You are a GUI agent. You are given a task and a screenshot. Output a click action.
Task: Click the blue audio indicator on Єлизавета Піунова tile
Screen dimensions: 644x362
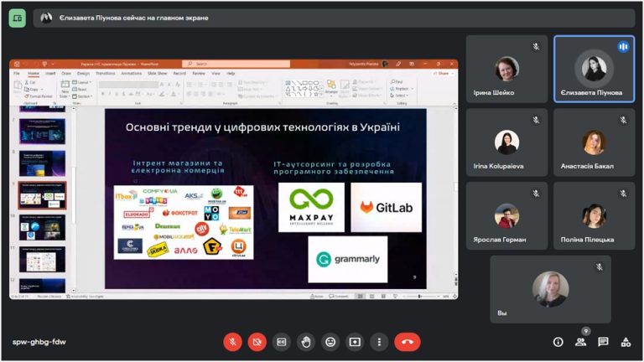(623, 47)
